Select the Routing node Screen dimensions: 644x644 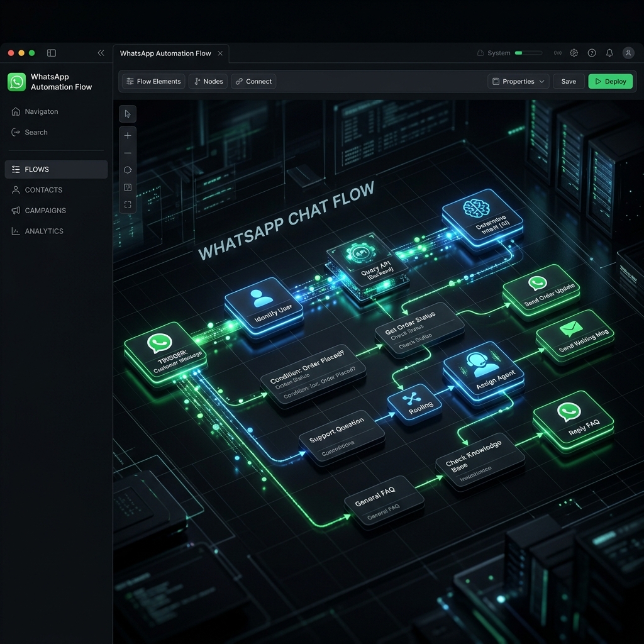click(414, 403)
